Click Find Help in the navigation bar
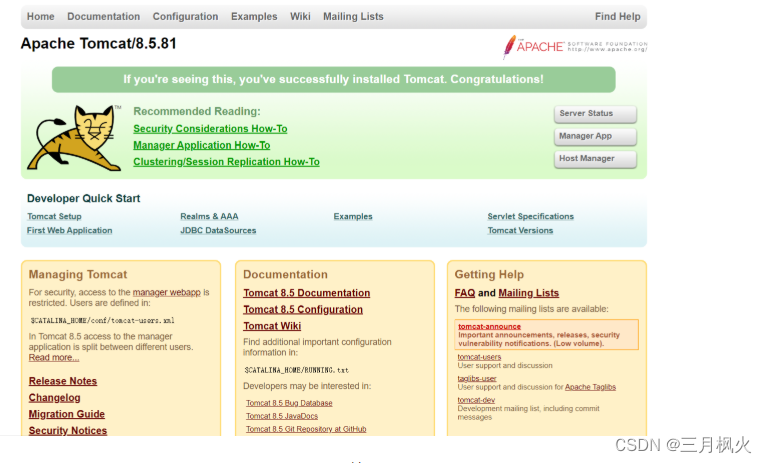This screenshot has height=463, width=767. click(617, 17)
